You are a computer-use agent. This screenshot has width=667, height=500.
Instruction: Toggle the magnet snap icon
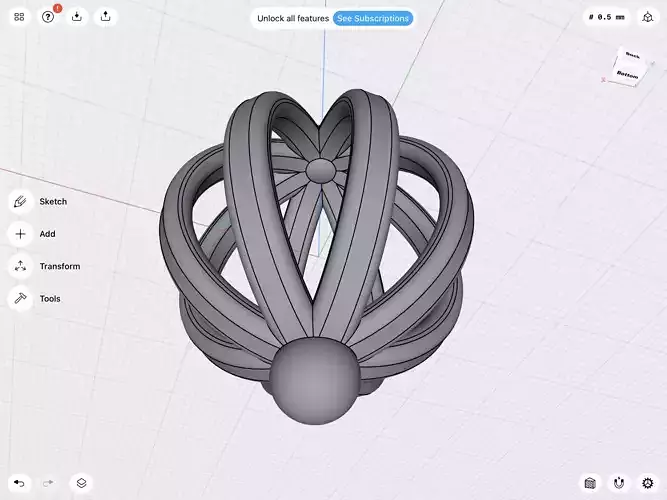click(619, 483)
